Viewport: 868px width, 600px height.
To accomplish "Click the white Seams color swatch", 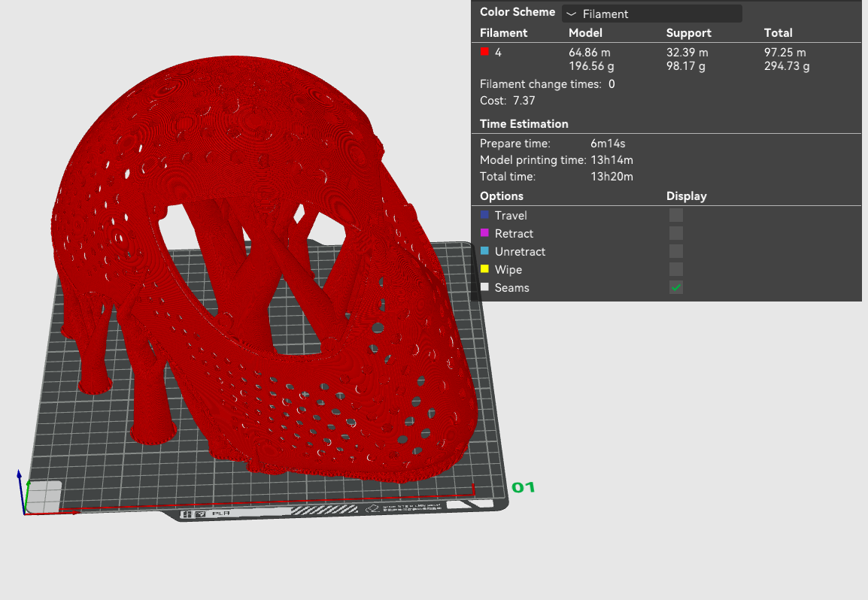I will pyautogui.click(x=484, y=286).
